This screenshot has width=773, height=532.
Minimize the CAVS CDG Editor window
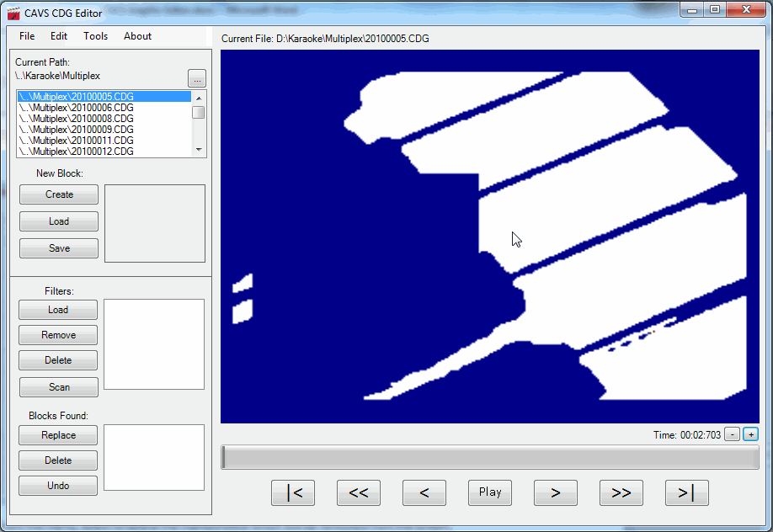tap(692, 9)
